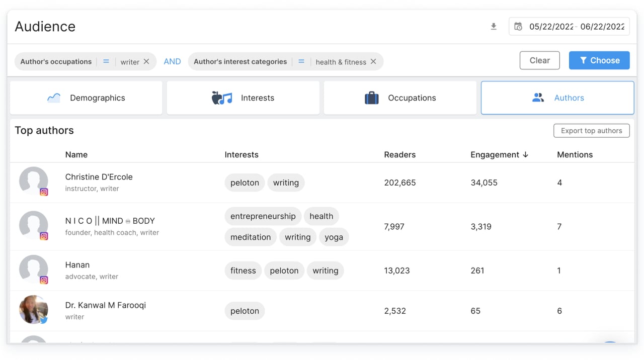This screenshot has width=644, height=360.
Task: Open the date range input field
Action: click(576, 27)
